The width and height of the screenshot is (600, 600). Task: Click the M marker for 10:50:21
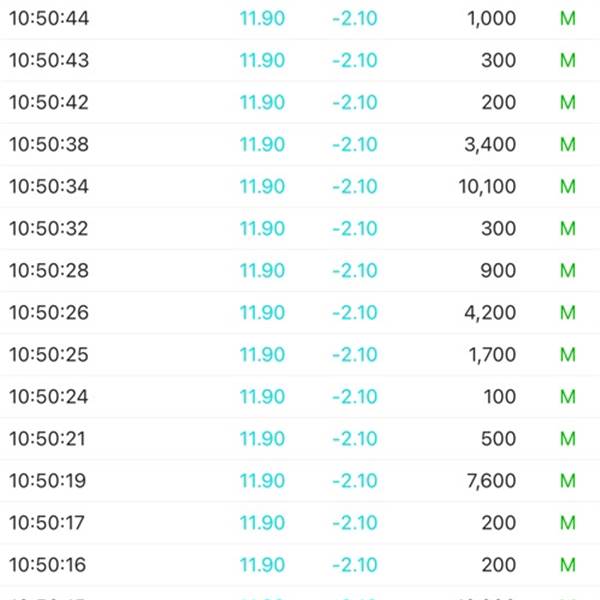click(568, 439)
